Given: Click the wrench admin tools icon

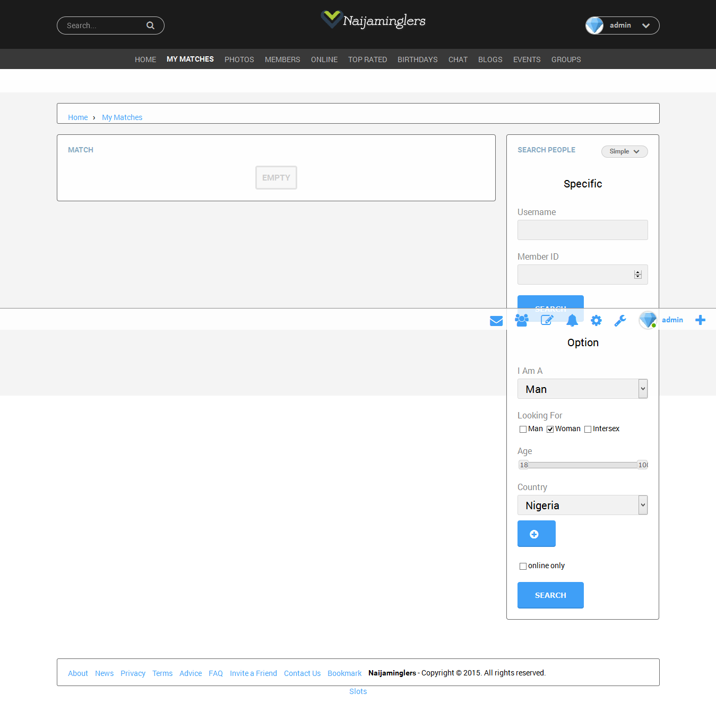Looking at the screenshot, I should click(620, 320).
